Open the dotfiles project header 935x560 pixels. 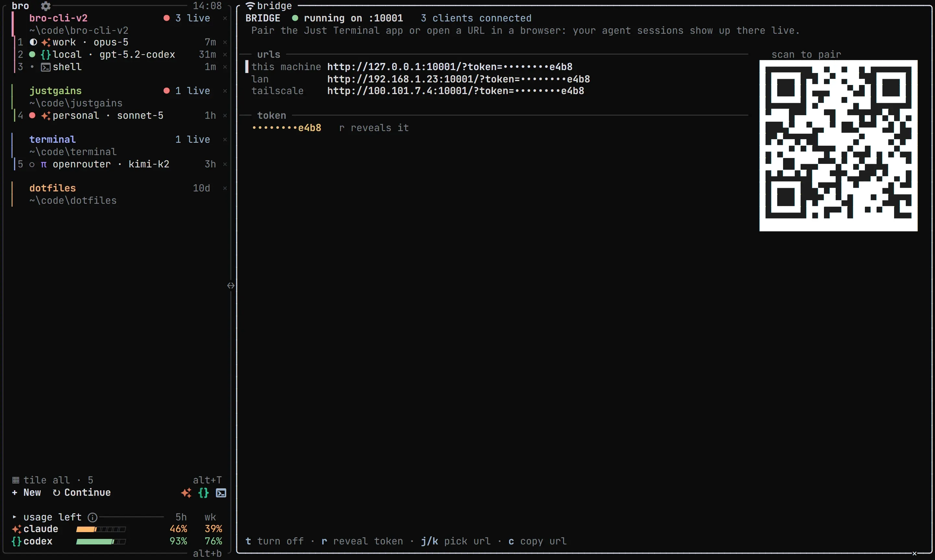(53, 188)
